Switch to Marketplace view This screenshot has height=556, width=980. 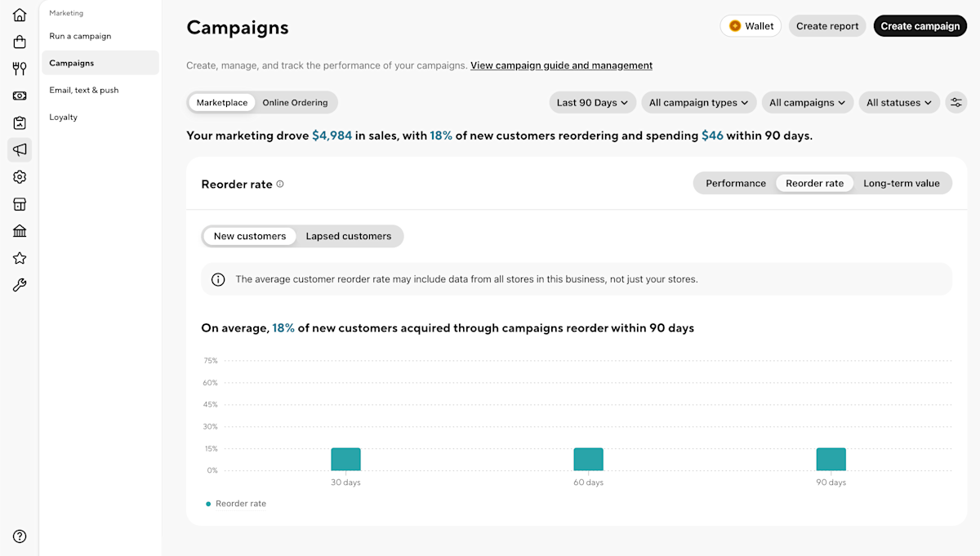tap(222, 103)
